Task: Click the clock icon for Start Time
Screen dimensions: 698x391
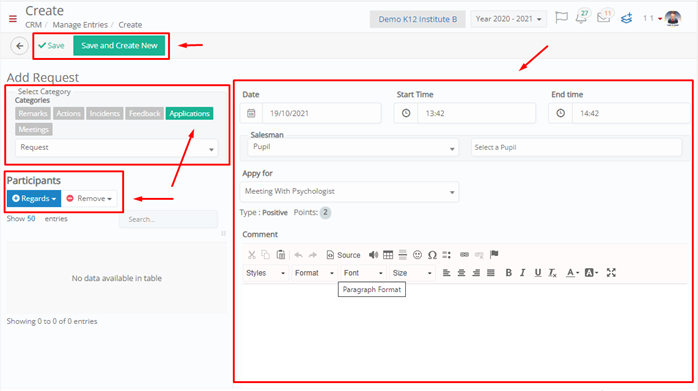Action: pos(406,113)
